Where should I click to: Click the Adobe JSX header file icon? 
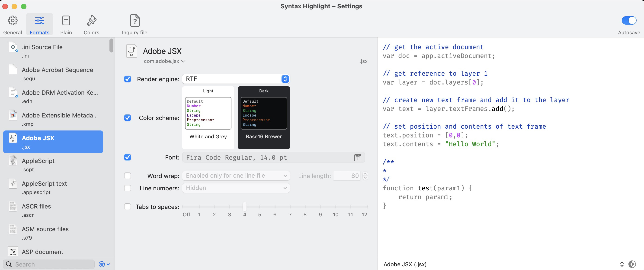pos(132,51)
